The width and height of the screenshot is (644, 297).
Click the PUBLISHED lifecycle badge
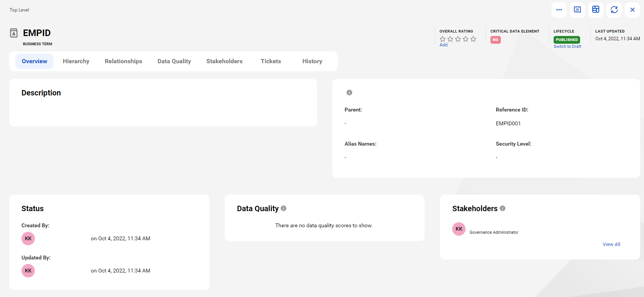coord(567,39)
